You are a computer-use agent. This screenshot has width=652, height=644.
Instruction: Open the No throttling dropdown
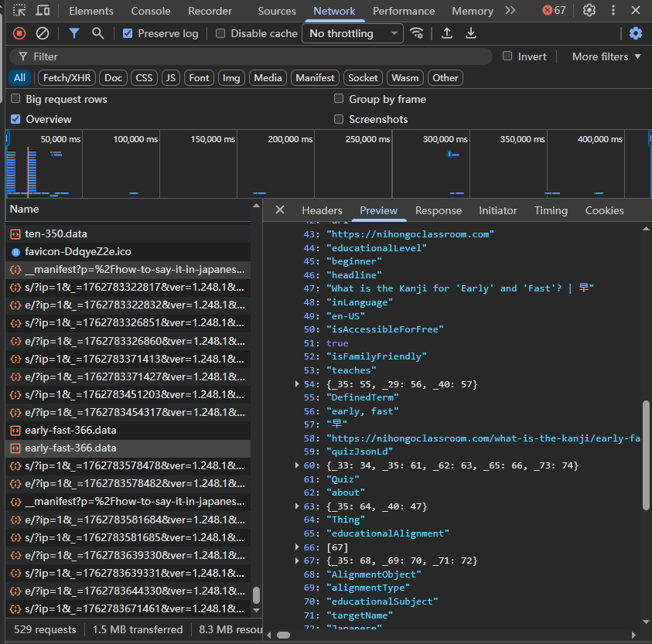(352, 33)
